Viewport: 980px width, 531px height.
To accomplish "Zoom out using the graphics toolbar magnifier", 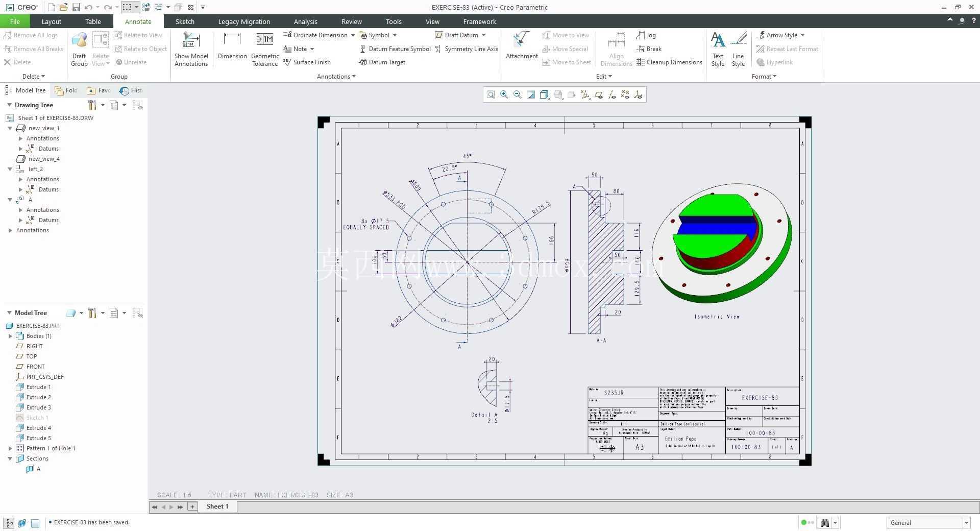I will 517,94.
